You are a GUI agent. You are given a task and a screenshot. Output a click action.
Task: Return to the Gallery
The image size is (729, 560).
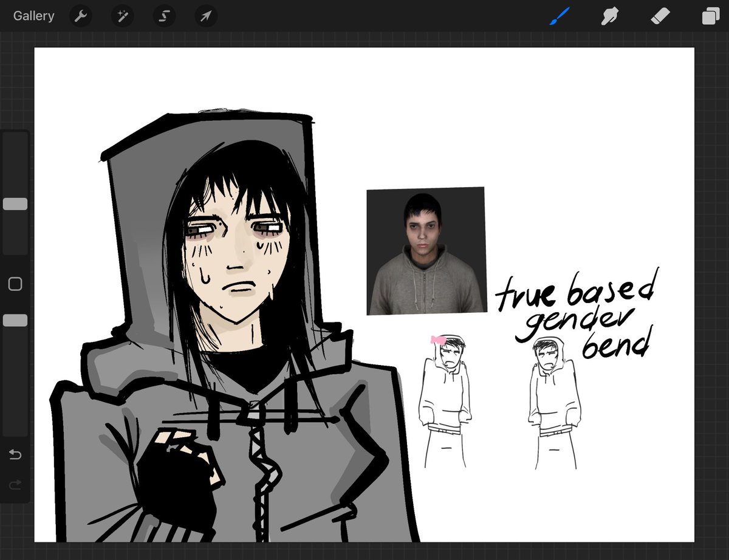[x=34, y=16]
